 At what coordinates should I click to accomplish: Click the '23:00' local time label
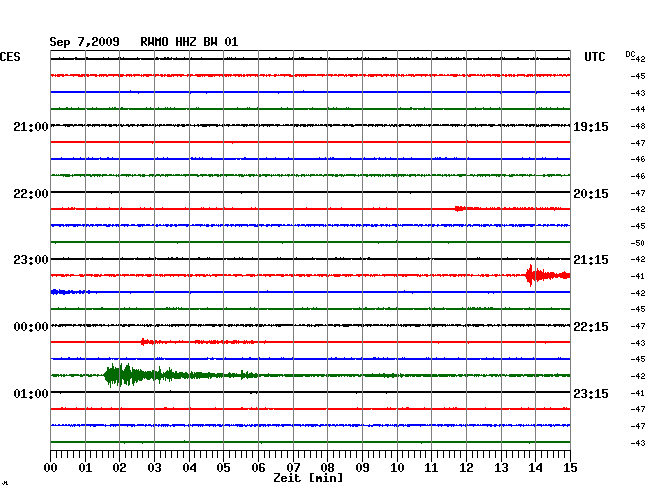click(31, 260)
